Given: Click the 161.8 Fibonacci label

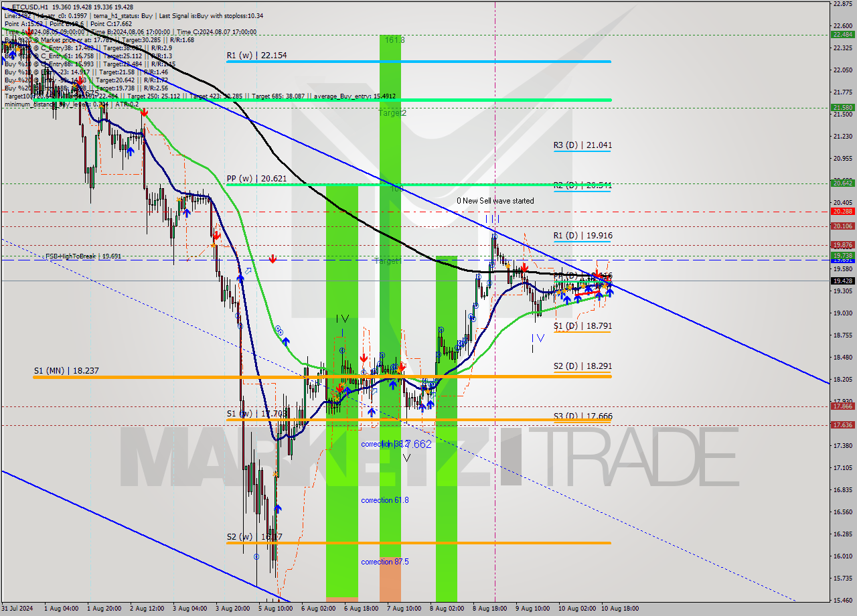Looking at the screenshot, I should coord(395,40).
